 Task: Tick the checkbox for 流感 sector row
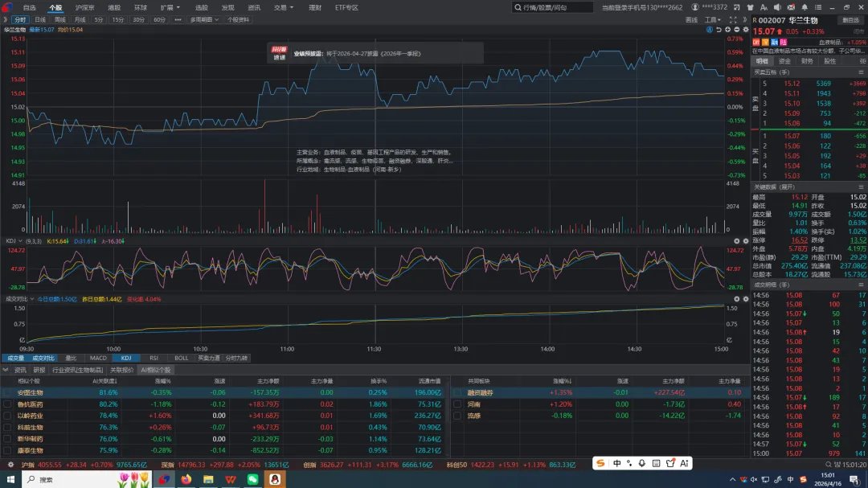(457, 416)
